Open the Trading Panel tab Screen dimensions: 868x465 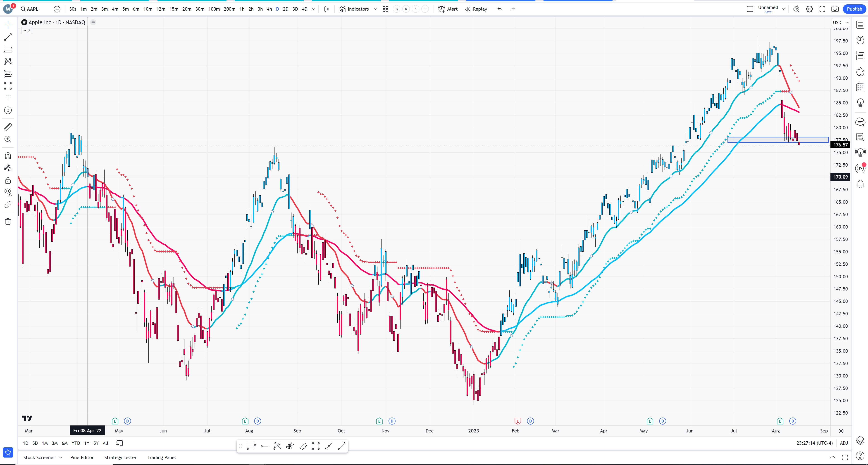click(161, 457)
